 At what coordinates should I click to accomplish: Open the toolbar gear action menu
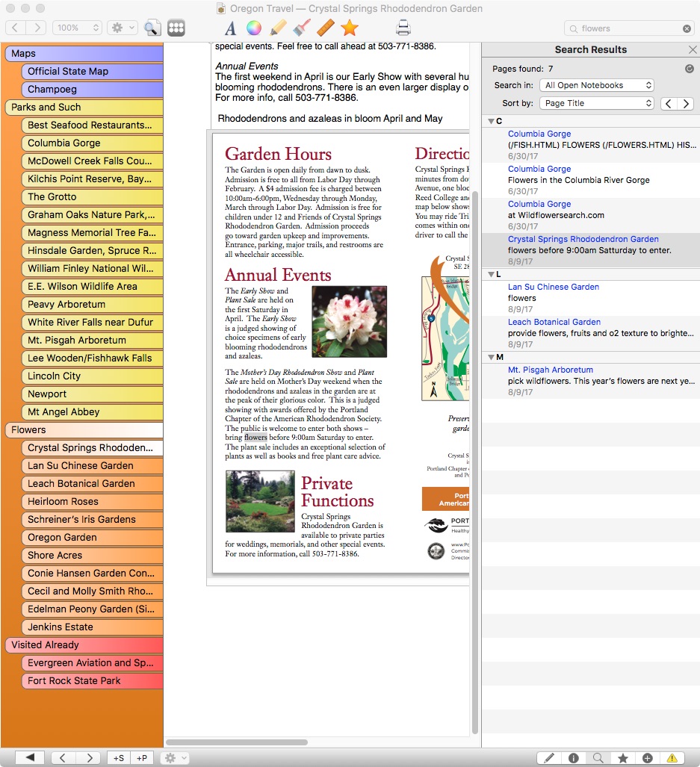[123, 28]
